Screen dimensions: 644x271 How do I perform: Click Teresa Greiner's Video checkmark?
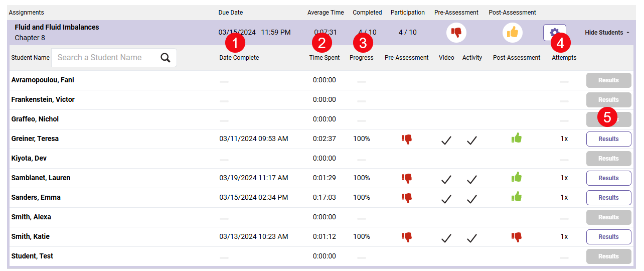[x=446, y=140]
